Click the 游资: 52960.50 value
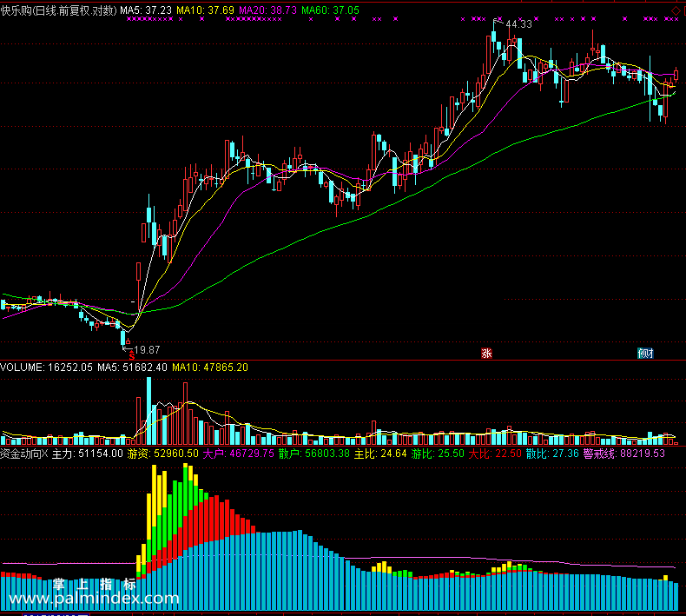 pos(162,454)
